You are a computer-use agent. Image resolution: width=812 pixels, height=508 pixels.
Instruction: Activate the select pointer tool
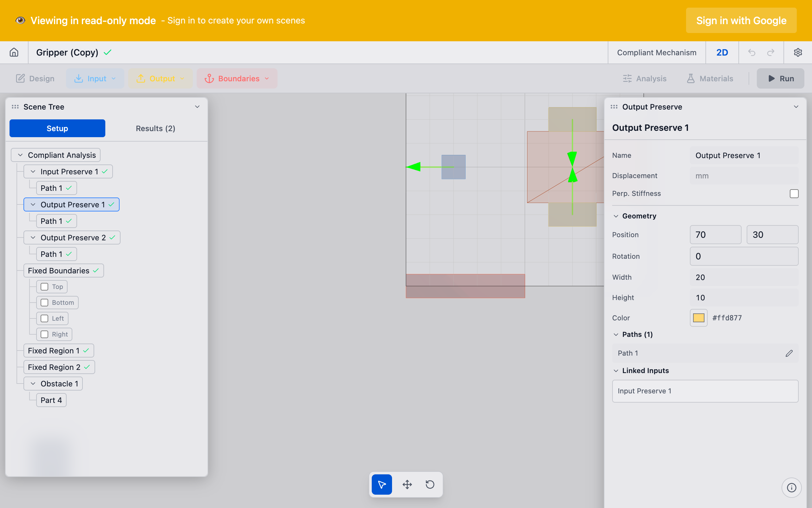pos(382,485)
